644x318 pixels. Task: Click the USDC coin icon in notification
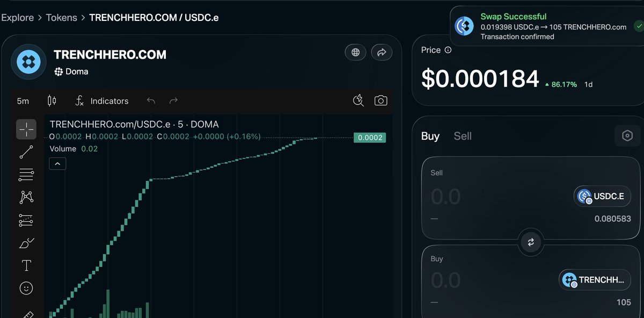click(x=465, y=26)
